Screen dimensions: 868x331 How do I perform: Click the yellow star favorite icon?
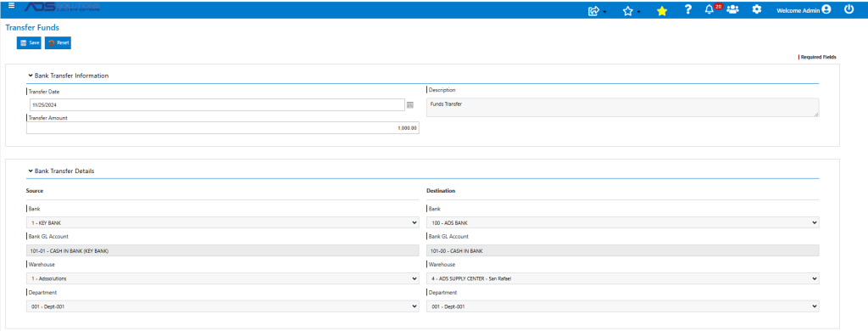coord(662,10)
